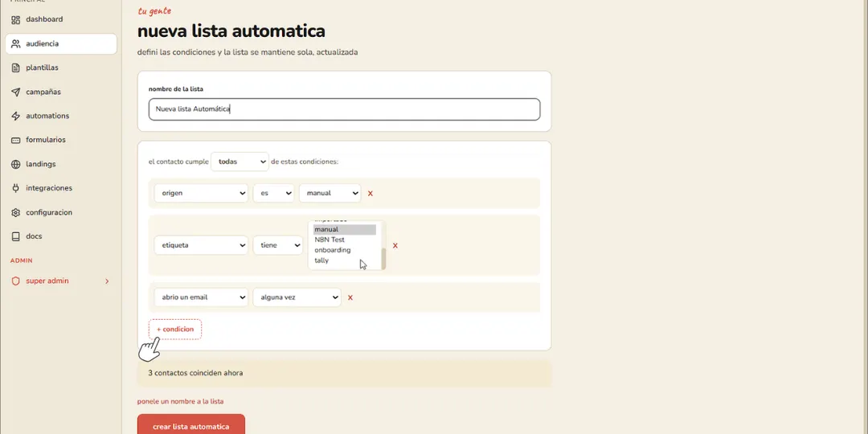Select highlighted manual tag option
The height and width of the screenshot is (434, 868).
point(344,229)
